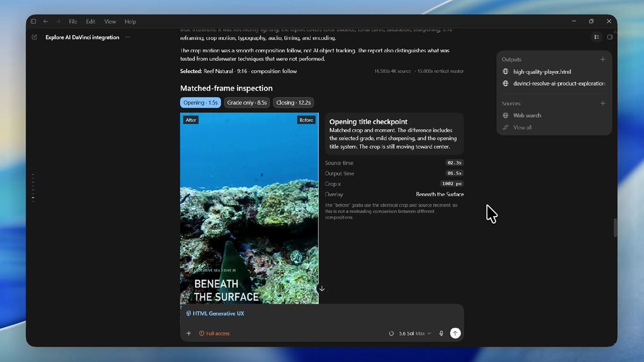Send the message with the up-arrow button
The width and height of the screenshot is (644, 362).
(455, 333)
